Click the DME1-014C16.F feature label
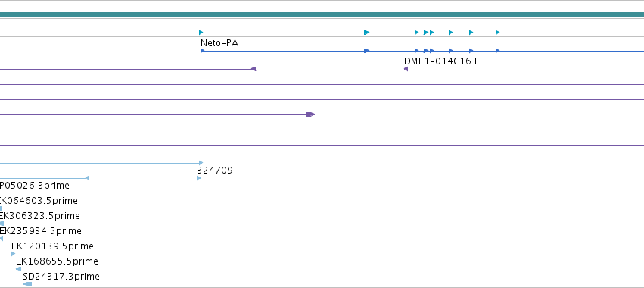The width and height of the screenshot is (644, 288). click(x=441, y=61)
